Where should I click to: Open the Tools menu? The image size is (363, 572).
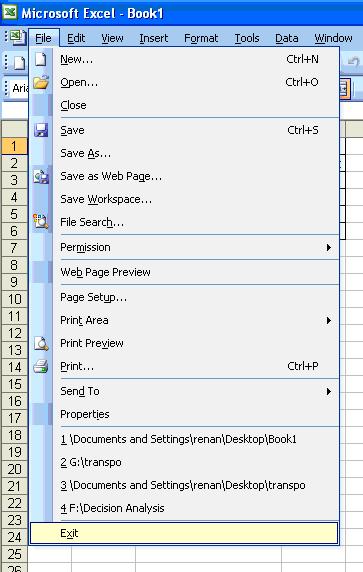[247, 38]
